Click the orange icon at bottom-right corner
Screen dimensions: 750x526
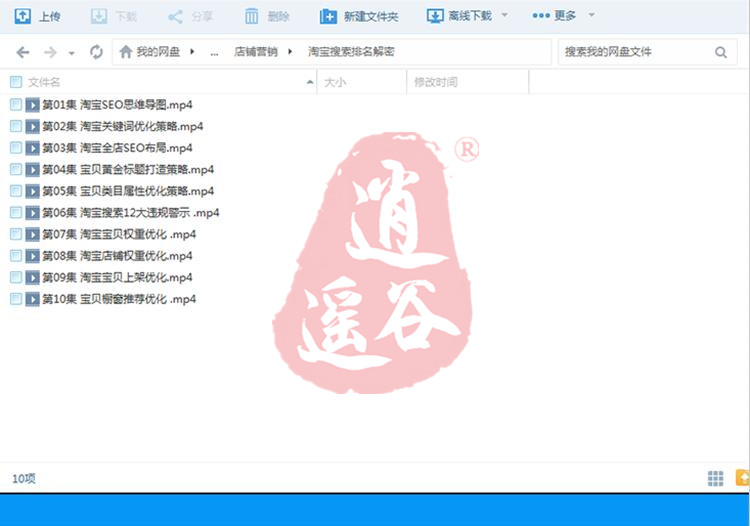pyautogui.click(x=743, y=478)
